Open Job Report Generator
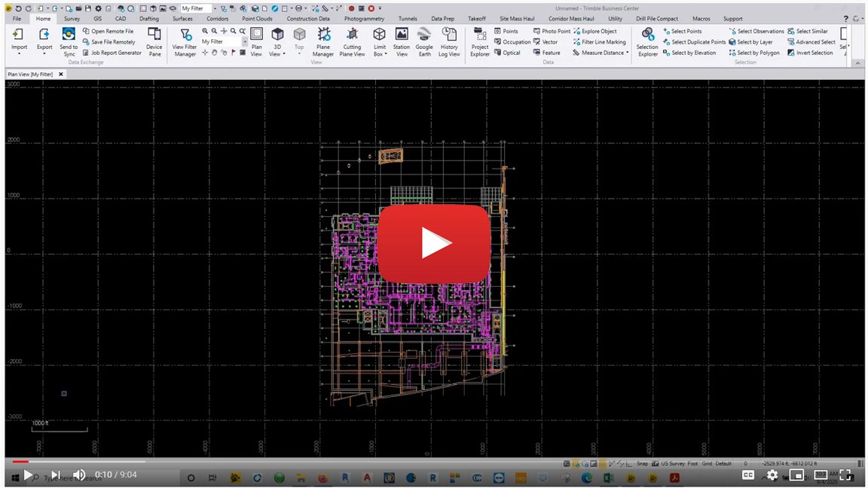 112,53
